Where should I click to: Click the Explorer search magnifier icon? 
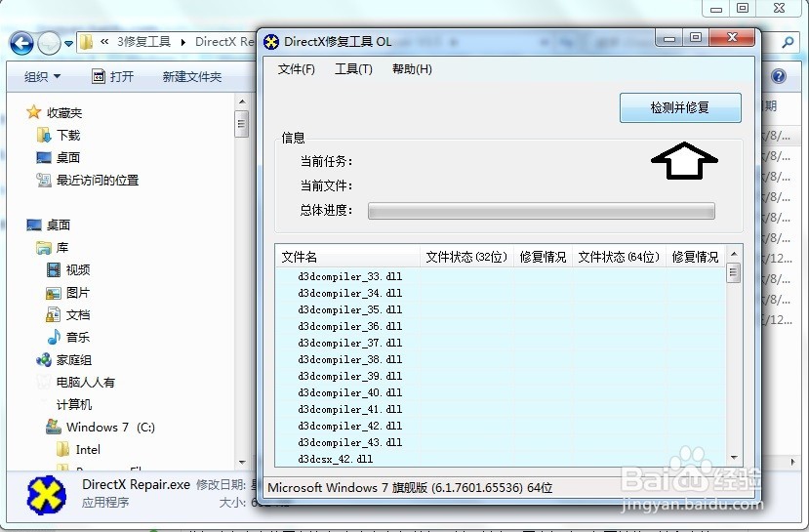[x=788, y=42]
